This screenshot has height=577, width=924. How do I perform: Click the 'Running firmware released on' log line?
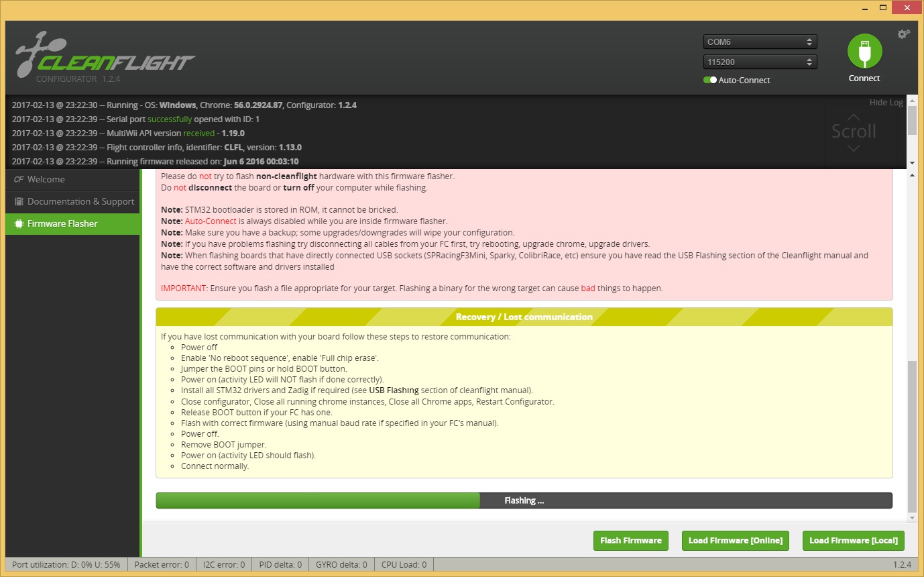pyautogui.click(x=156, y=161)
